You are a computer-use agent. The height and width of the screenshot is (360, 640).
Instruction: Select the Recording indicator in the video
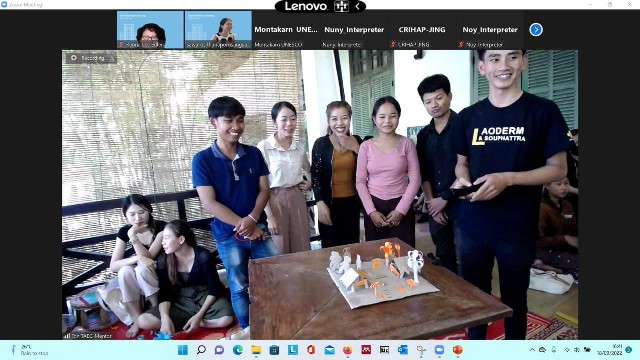(x=91, y=58)
